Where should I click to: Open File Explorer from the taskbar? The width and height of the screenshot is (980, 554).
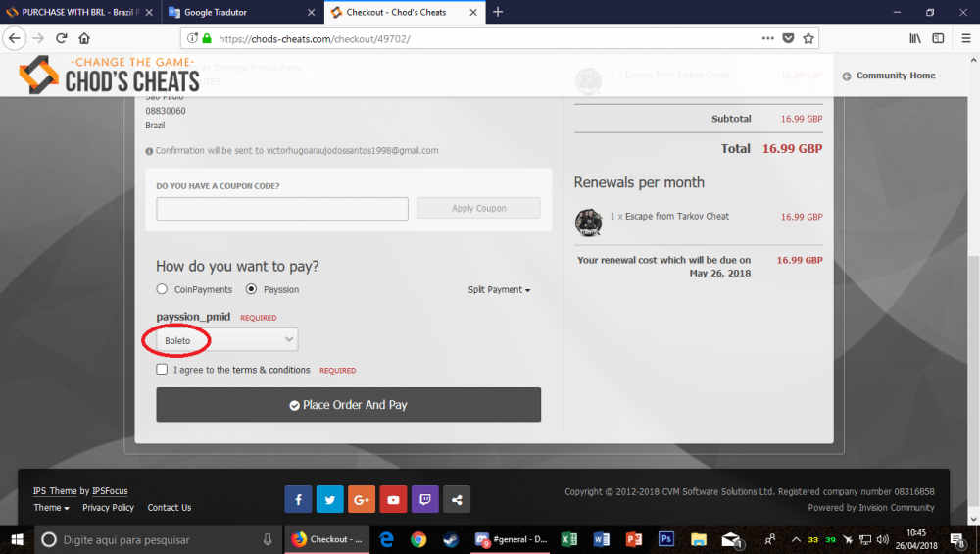(699, 539)
